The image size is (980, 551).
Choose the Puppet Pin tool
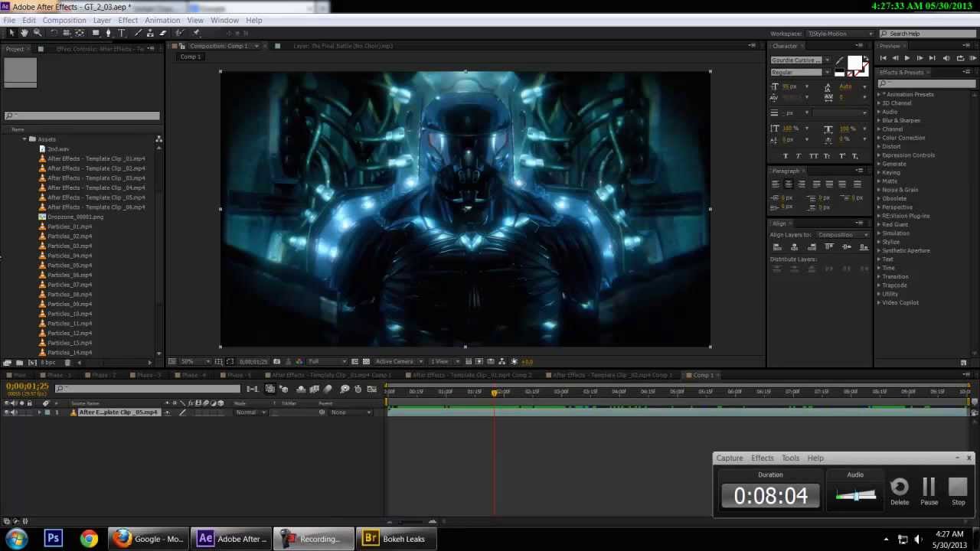[x=196, y=33]
